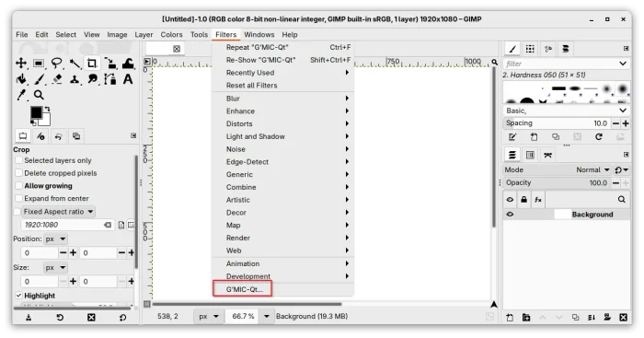Increase the Position X value
The width and height of the screenshot is (644, 338).
click(73, 253)
